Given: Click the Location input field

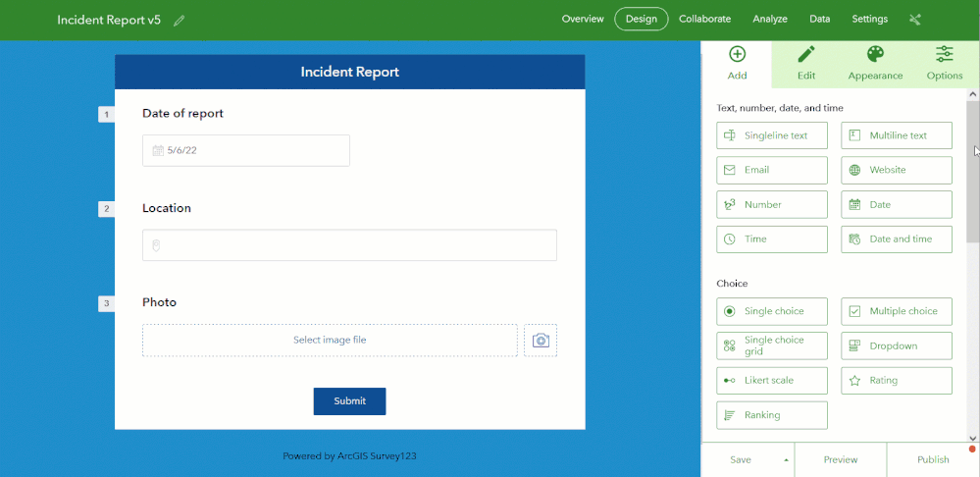Looking at the screenshot, I should tap(349, 245).
